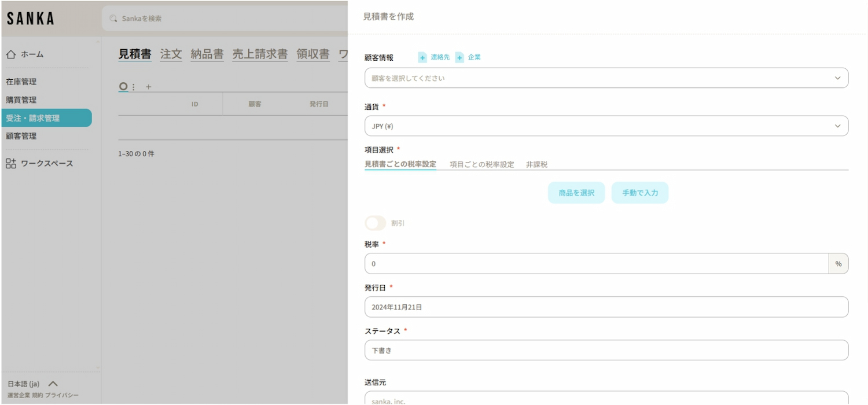Click the 手動で入力 button
868x405 pixels.
click(639, 193)
